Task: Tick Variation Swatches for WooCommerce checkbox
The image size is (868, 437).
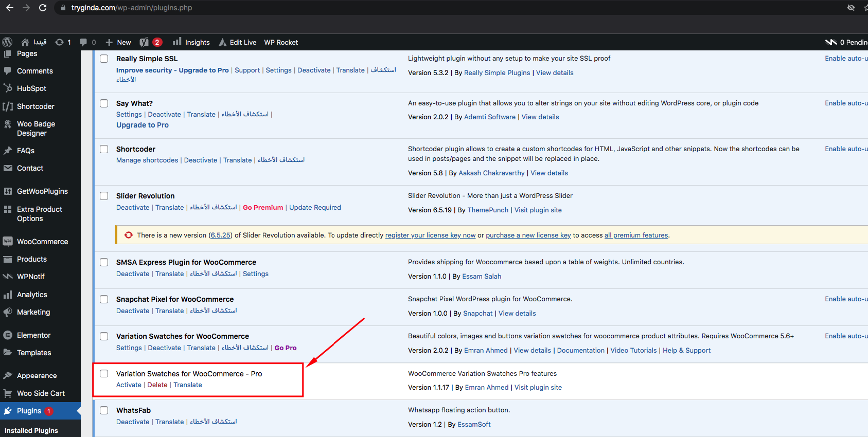Action: [x=104, y=336]
